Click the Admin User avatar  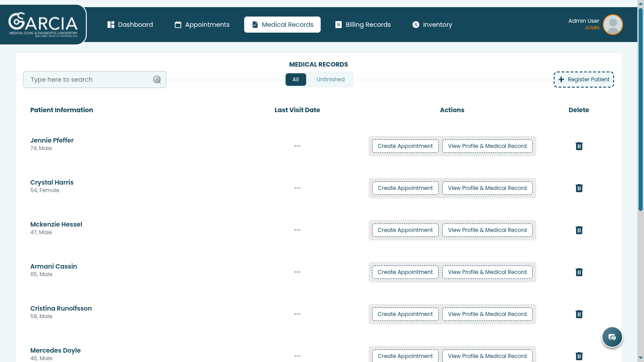click(613, 25)
